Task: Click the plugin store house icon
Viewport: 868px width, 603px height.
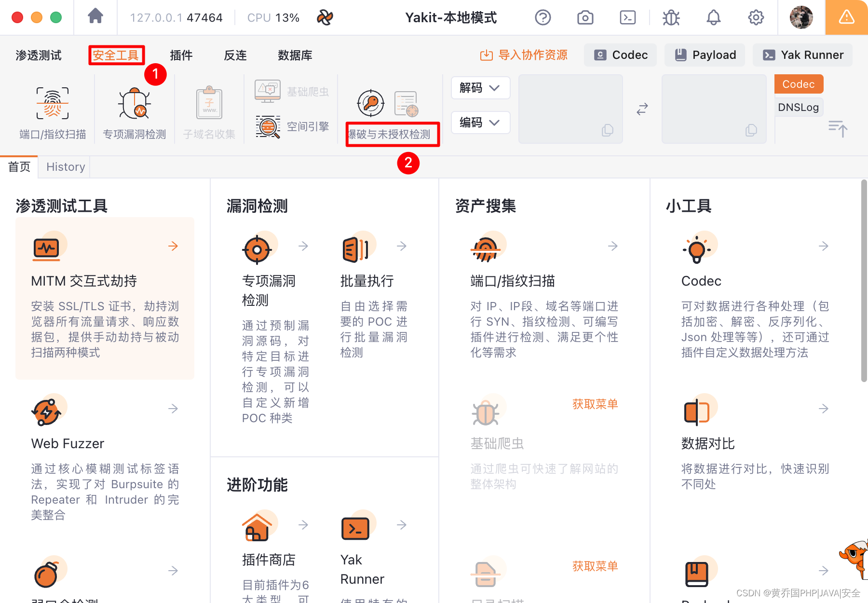Action: (x=257, y=527)
